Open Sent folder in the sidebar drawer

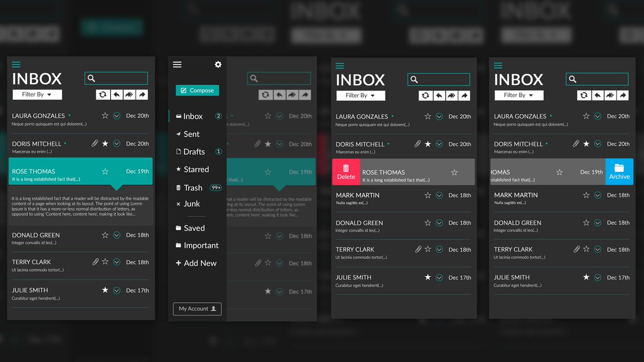coord(187,134)
